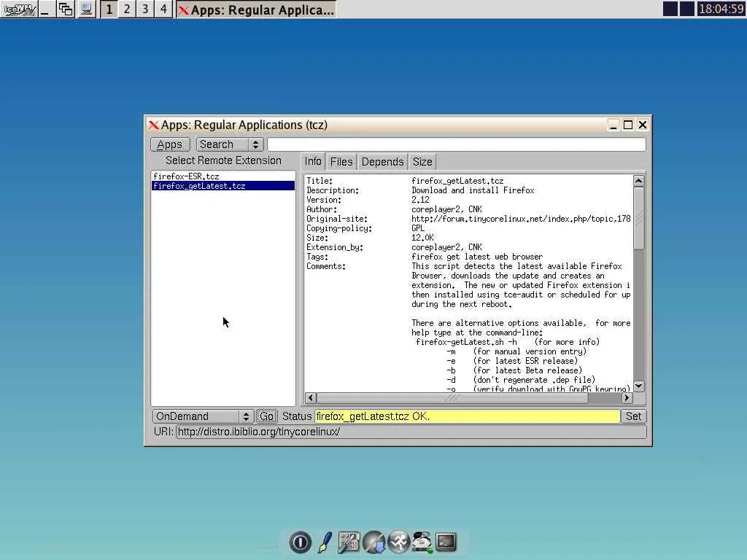Select firefox_getLatest.tcz in the extension list
Viewport: 747px width, 560px height.
click(x=223, y=186)
